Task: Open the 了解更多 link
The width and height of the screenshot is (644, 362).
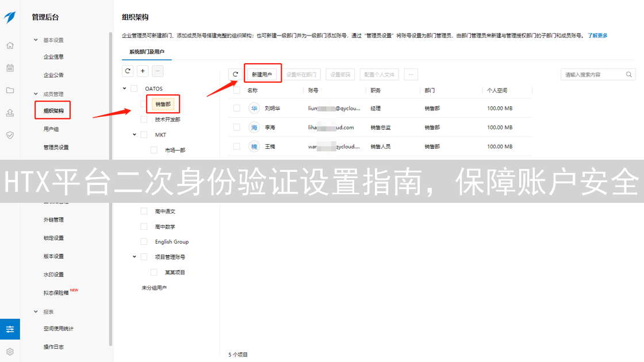Action: coord(597,36)
